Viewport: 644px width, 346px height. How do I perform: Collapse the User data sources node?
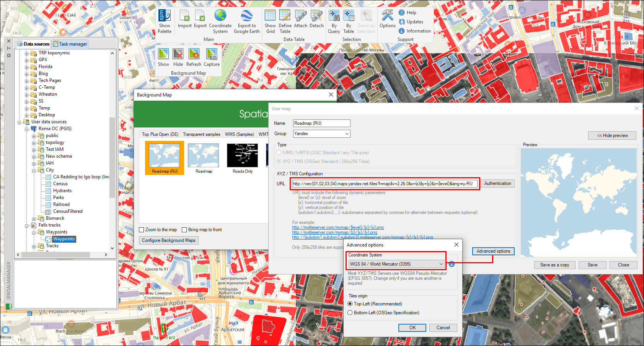coord(20,122)
